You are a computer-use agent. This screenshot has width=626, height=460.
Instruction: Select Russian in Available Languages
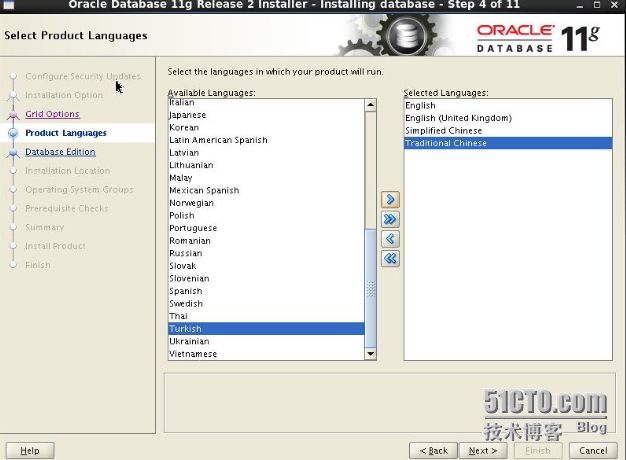[x=266, y=253]
